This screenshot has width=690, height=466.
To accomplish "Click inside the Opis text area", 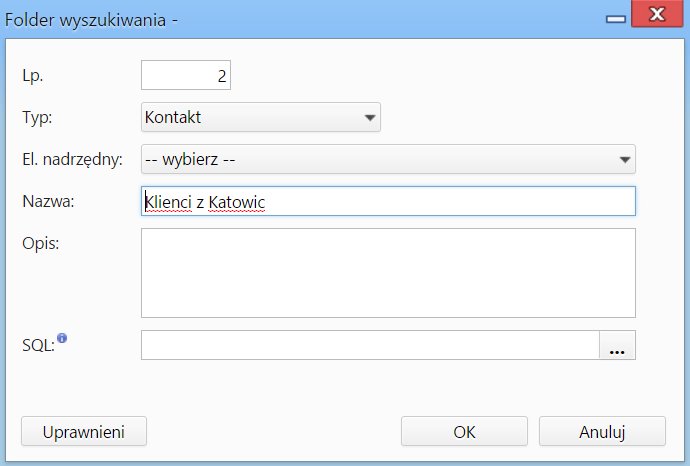I will tap(388, 273).
